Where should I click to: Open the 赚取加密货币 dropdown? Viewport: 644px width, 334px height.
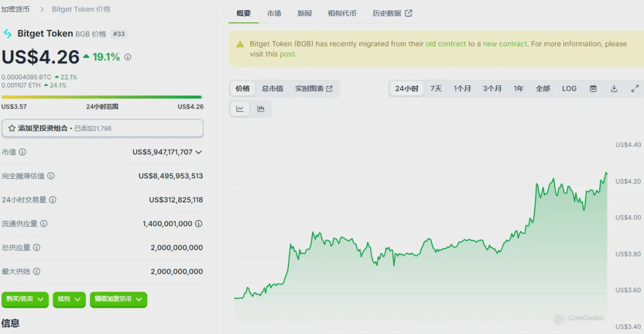pos(118,299)
